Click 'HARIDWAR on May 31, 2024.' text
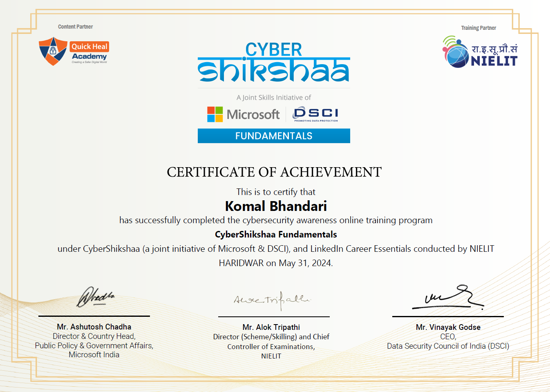 (276, 263)
